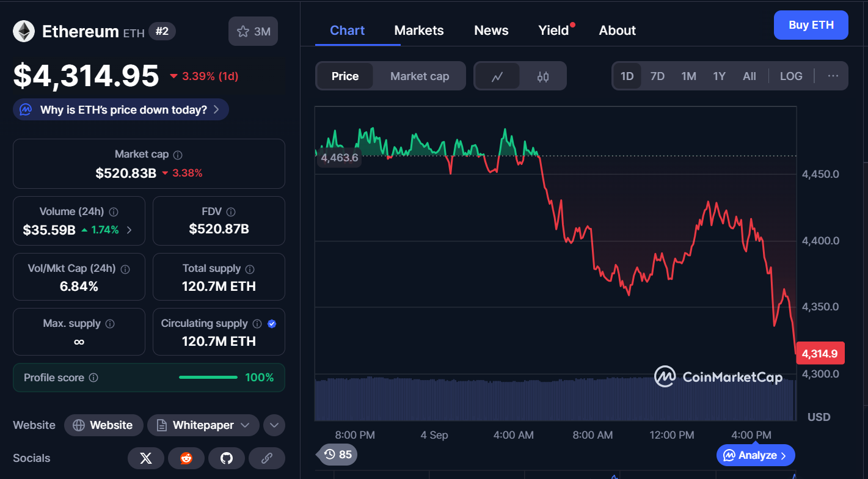Click the verified checkmark badge for circulating supply
The height and width of the screenshot is (479, 868).
click(272, 324)
